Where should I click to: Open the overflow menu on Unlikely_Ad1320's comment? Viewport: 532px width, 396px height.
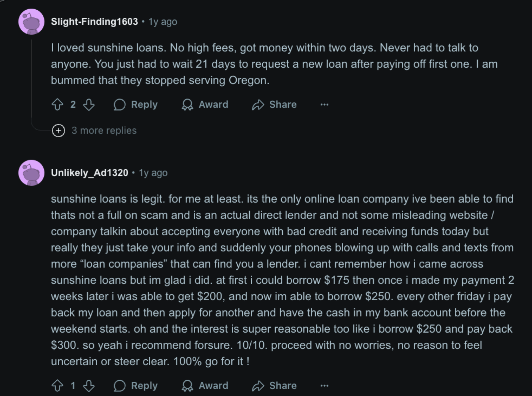pos(324,386)
